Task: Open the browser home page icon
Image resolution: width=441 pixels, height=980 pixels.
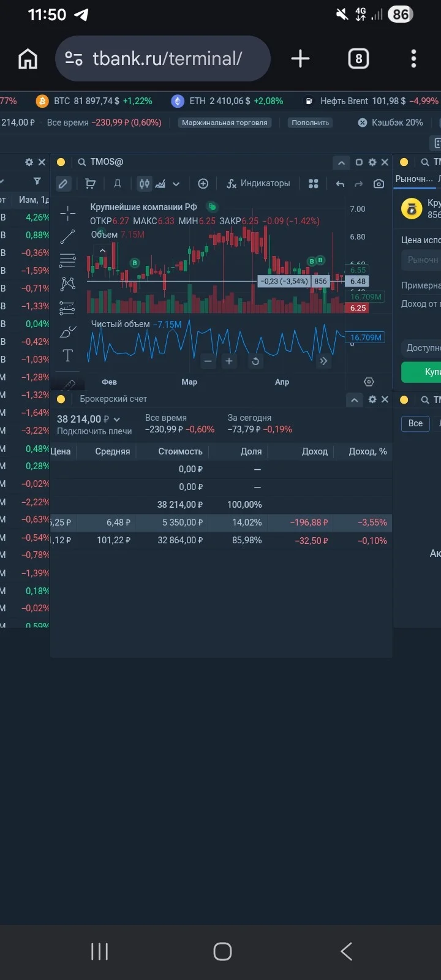Action: click(28, 59)
